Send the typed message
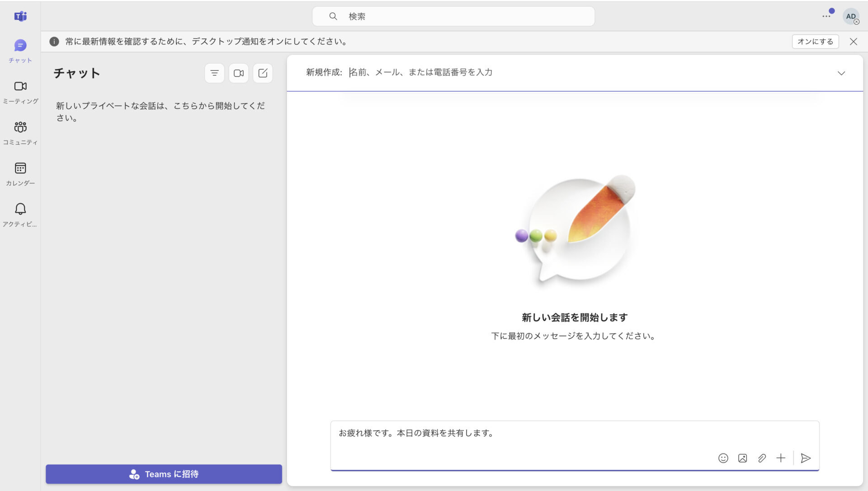This screenshot has height=491, width=868. coord(805,458)
